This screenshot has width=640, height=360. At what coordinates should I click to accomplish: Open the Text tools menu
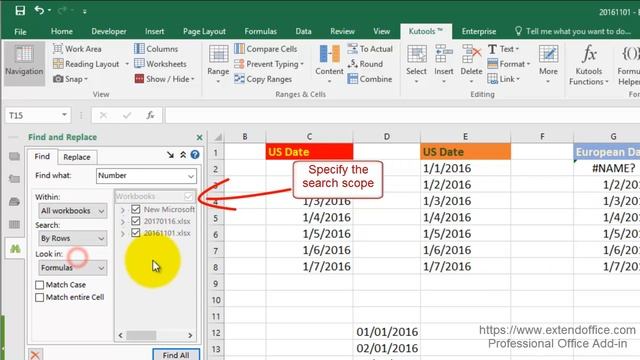click(x=503, y=49)
